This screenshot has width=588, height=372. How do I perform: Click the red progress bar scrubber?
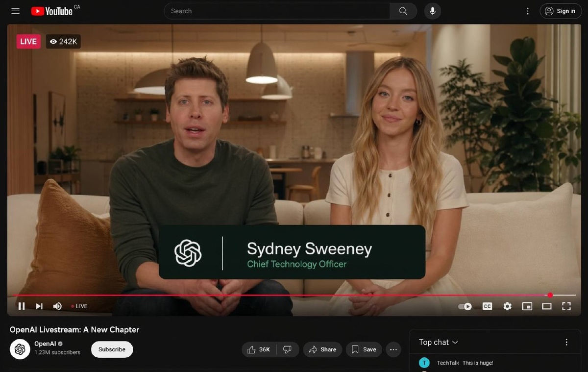pos(550,295)
